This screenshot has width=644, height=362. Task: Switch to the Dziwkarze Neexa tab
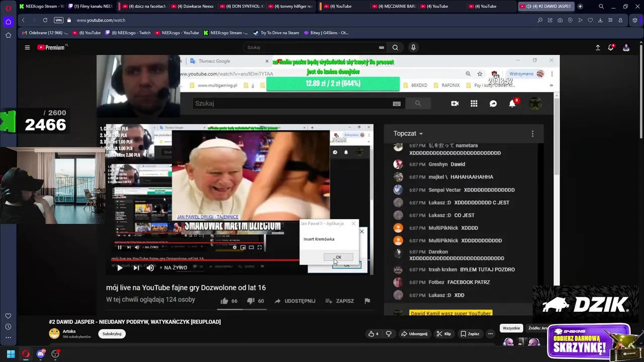(x=192, y=7)
